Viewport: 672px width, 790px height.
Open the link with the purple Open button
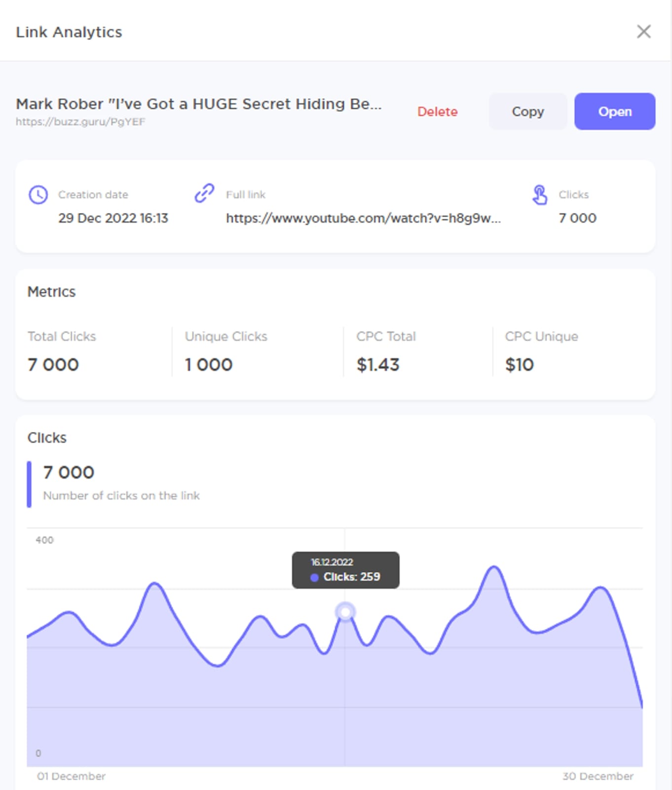coord(615,112)
